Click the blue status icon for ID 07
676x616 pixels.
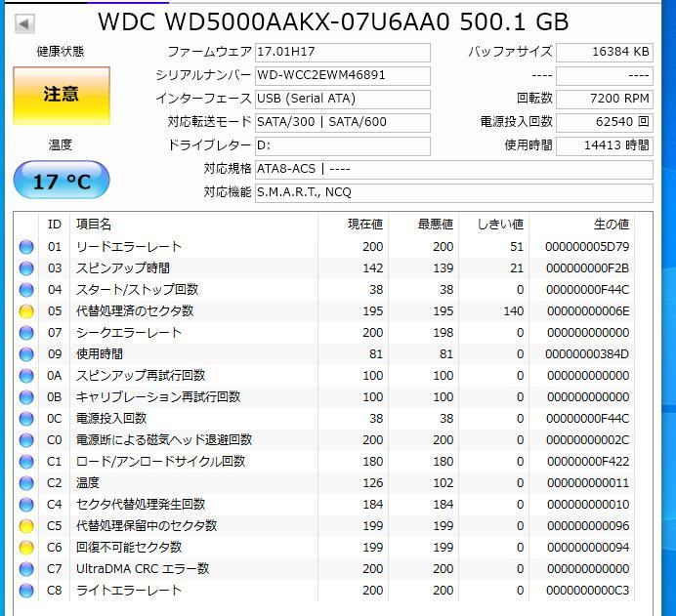26,333
